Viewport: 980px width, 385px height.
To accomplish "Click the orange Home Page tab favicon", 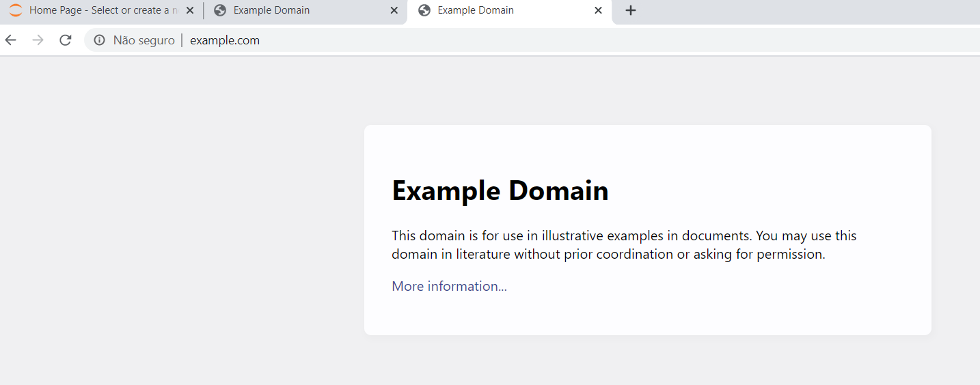I will (16, 11).
